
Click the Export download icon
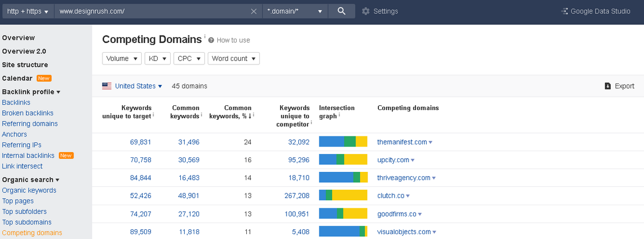click(x=608, y=86)
